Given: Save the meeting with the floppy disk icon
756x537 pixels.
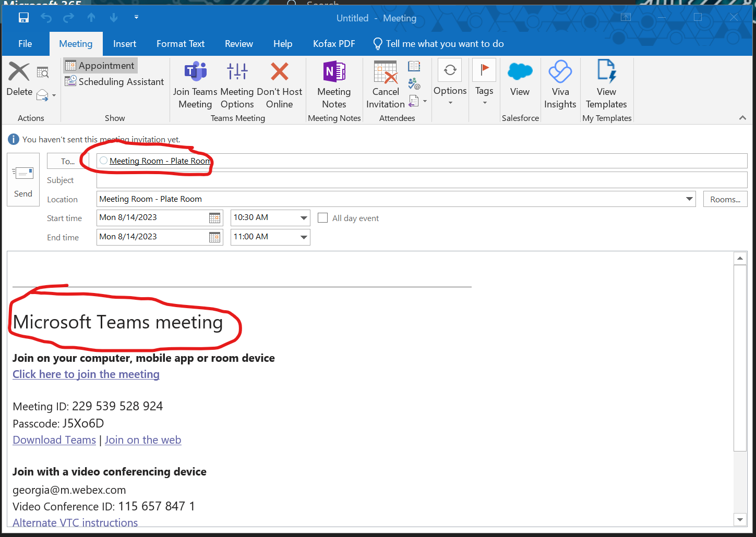Looking at the screenshot, I should point(23,18).
